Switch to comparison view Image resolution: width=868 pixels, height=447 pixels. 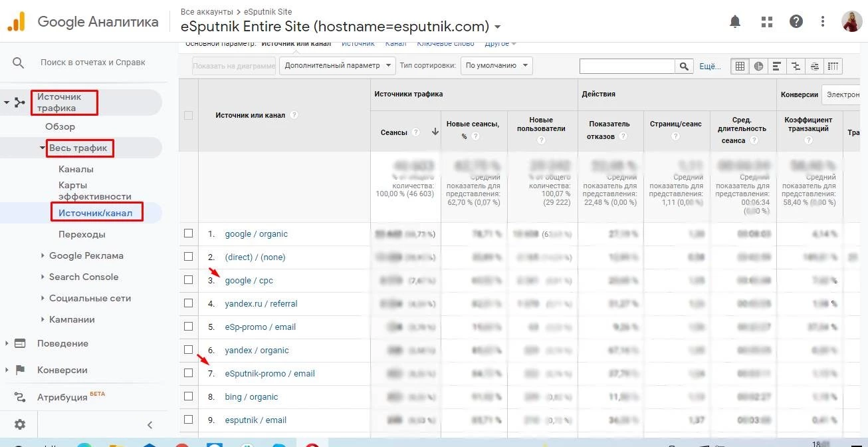coord(795,66)
